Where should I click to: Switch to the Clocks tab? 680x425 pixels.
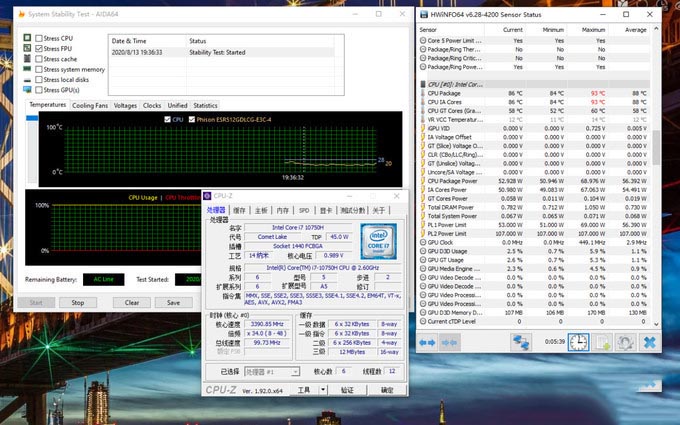[152, 105]
